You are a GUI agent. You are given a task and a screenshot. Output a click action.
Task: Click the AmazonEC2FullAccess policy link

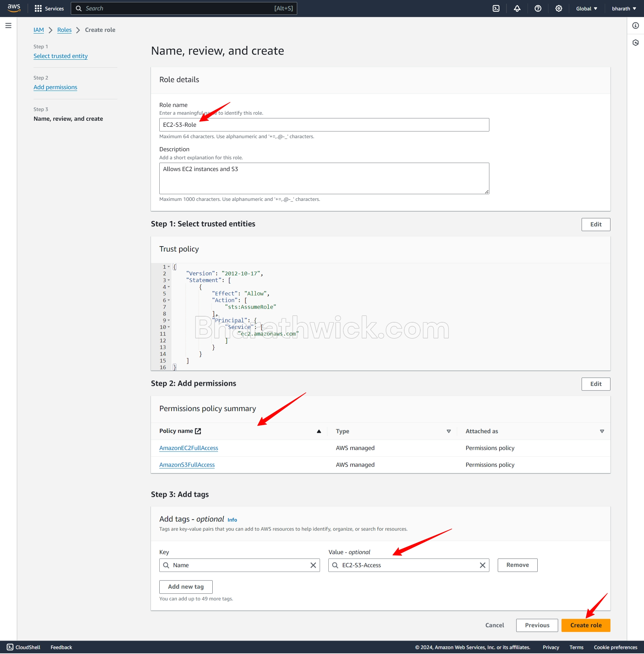(x=189, y=448)
